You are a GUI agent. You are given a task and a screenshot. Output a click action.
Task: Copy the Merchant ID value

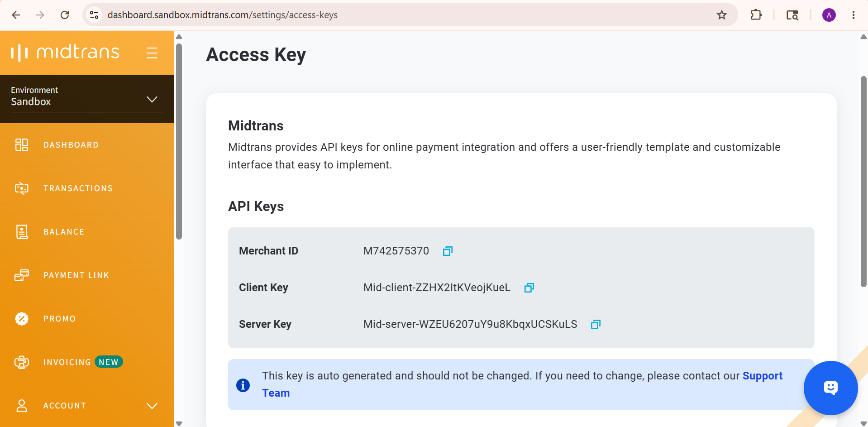448,251
